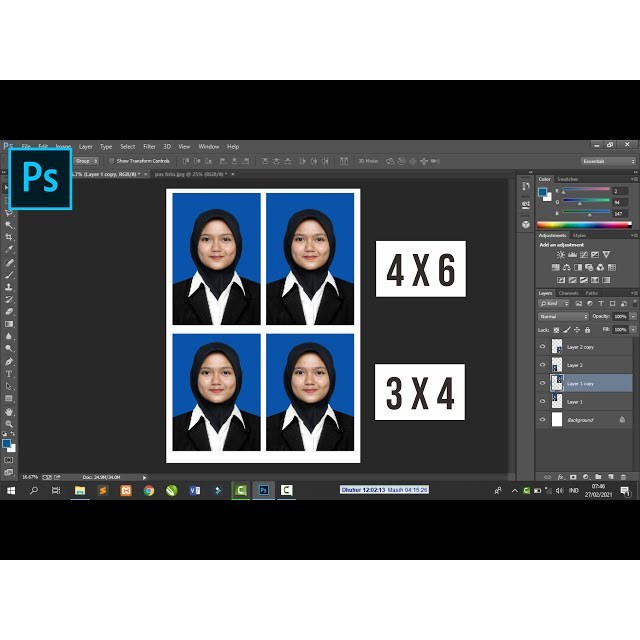
Task: Toggle visibility of Background layer
Action: pyautogui.click(x=542, y=420)
